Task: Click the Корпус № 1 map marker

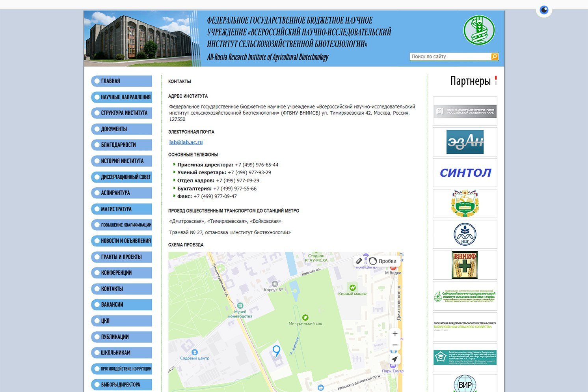Action: [275, 284]
